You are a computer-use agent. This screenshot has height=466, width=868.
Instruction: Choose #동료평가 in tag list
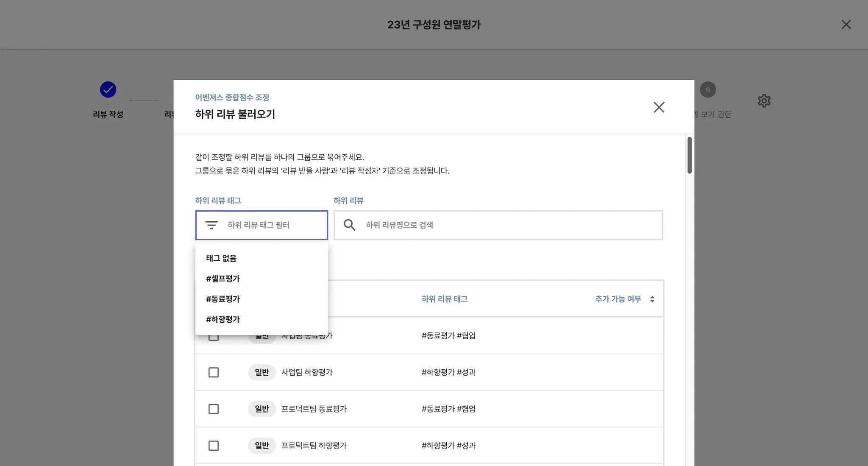[x=223, y=299]
